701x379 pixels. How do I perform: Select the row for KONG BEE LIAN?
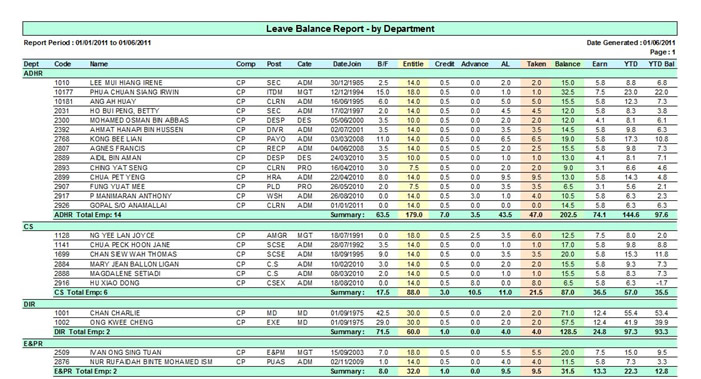point(365,139)
